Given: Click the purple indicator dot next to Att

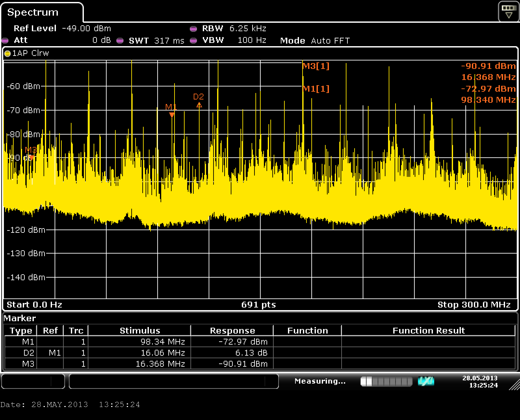Looking at the screenshot, I should pos(5,41).
